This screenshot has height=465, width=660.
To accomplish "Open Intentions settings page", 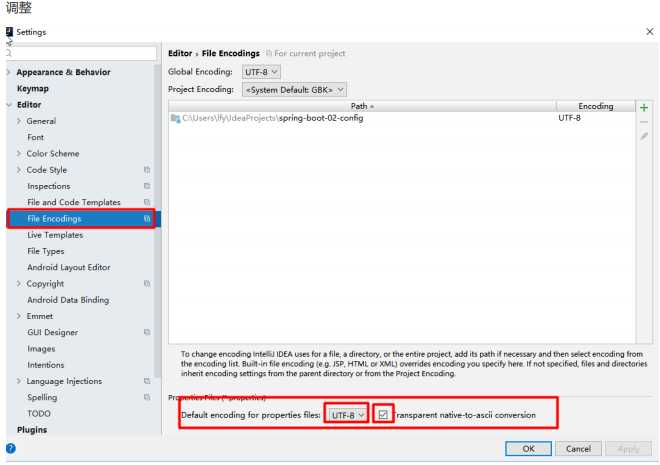I will coord(46,365).
